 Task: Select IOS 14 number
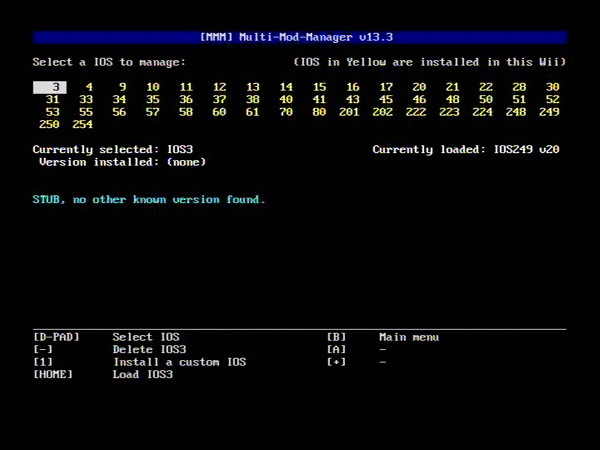(286, 87)
